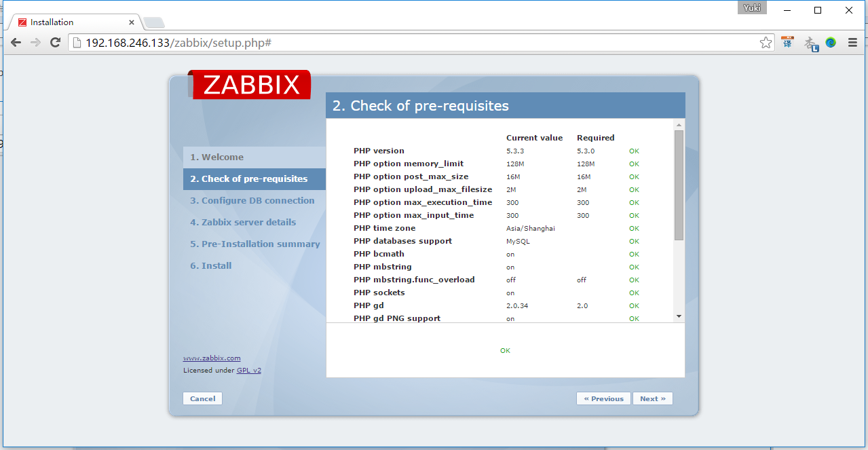The image size is (868, 450).
Task: Click the 'PHP version' row label
Action: click(379, 151)
